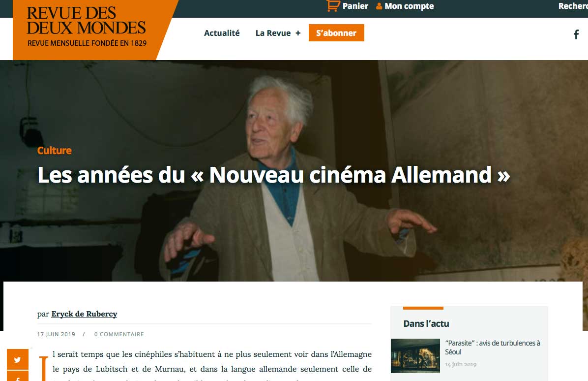
Task: Share the article via the Twitter icon
Action: [18, 360]
